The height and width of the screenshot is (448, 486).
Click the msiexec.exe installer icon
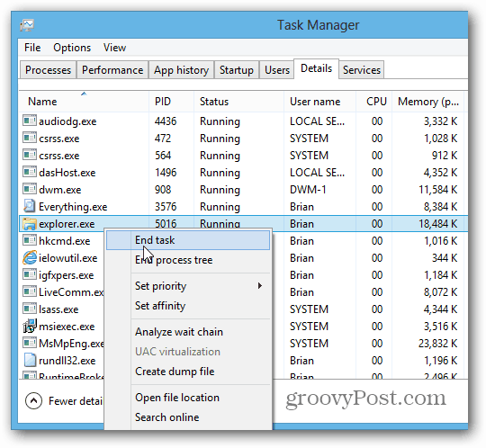point(30,326)
